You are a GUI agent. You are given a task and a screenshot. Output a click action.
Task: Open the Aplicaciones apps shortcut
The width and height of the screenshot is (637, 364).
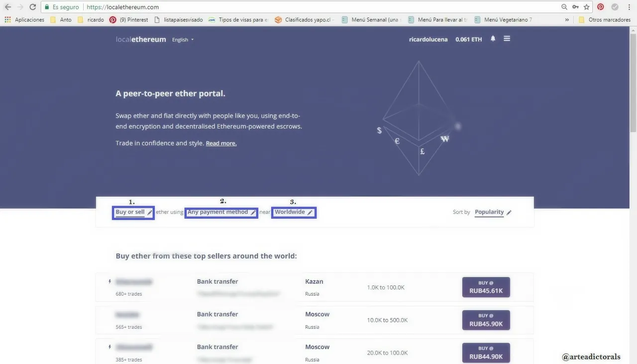tap(24, 20)
